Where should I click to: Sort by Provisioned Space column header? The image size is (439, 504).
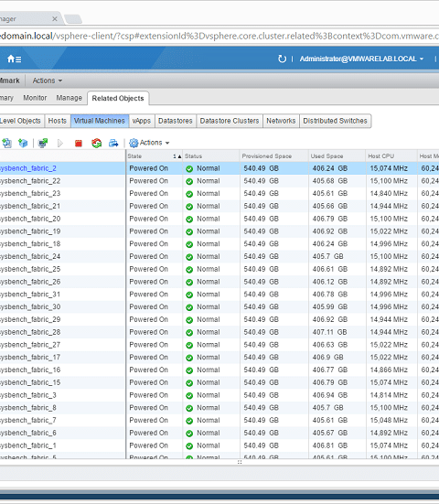(x=274, y=155)
